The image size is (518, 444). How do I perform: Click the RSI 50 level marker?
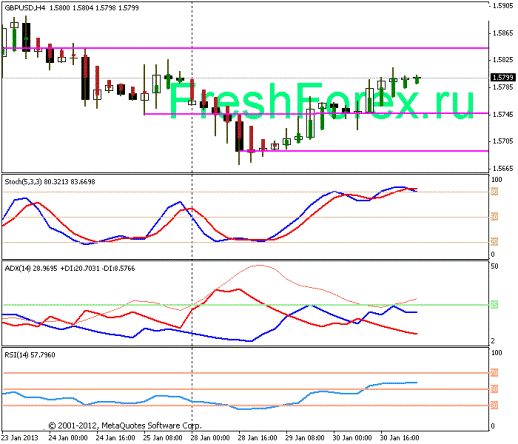click(x=494, y=389)
